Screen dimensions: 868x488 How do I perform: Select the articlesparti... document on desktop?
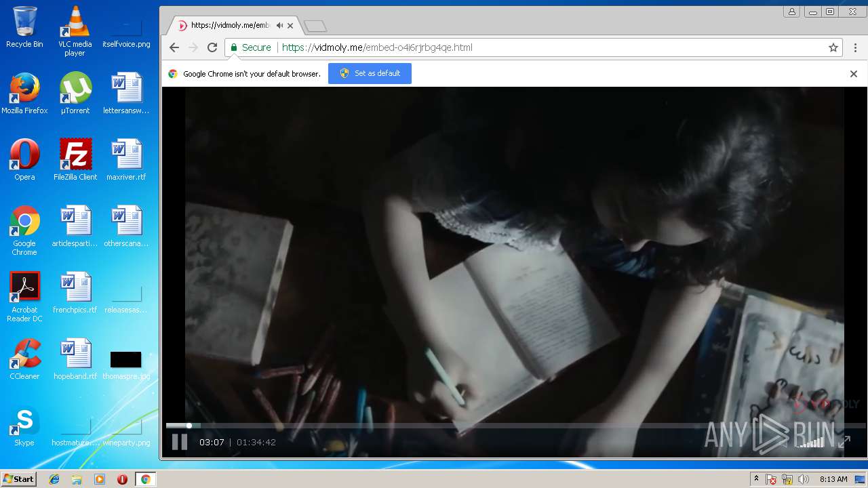pos(75,226)
